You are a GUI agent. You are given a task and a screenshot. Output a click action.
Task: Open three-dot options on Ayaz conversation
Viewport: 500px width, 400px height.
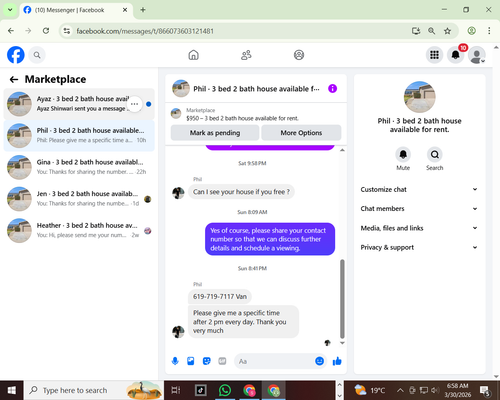coord(134,104)
